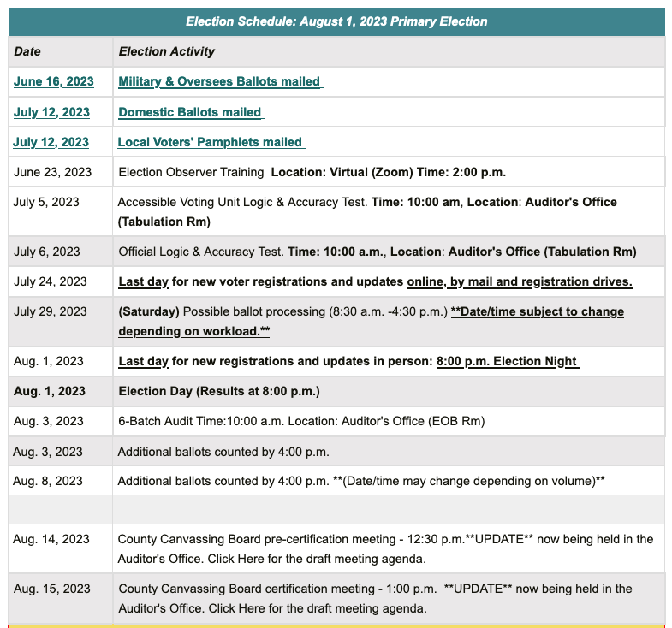
Task: Open the June 16, 2023 date link
Action: 52,82
